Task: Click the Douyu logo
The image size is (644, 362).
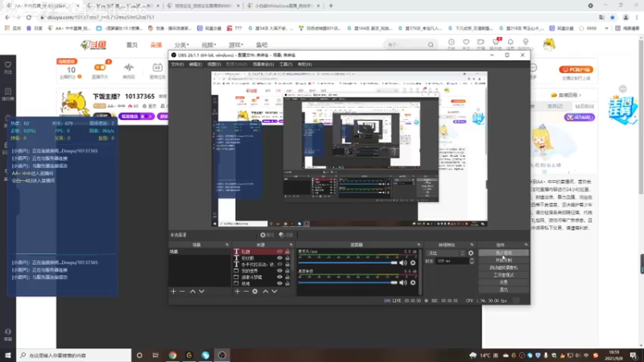Action: point(93,45)
